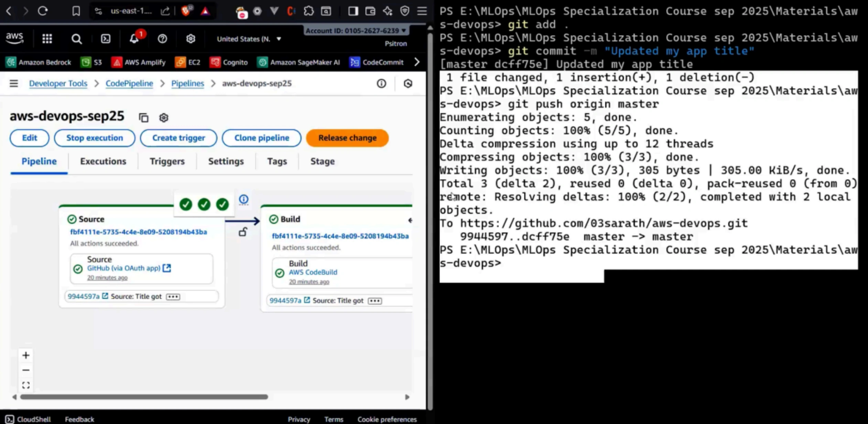Switch to the Tags tab
Screen dimensions: 868x424
point(277,161)
